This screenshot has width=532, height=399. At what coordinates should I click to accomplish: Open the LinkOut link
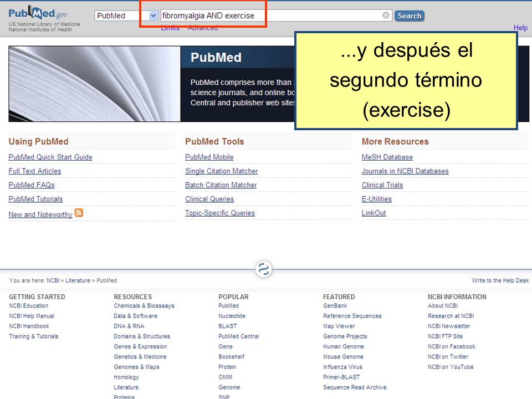coord(374,213)
